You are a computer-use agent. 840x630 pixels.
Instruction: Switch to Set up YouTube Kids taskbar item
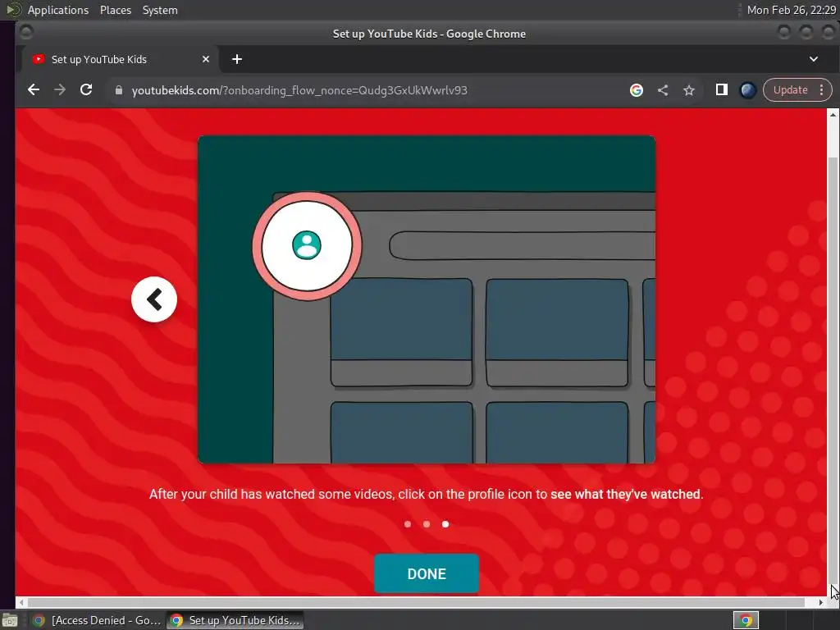click(x=235, y=620)
